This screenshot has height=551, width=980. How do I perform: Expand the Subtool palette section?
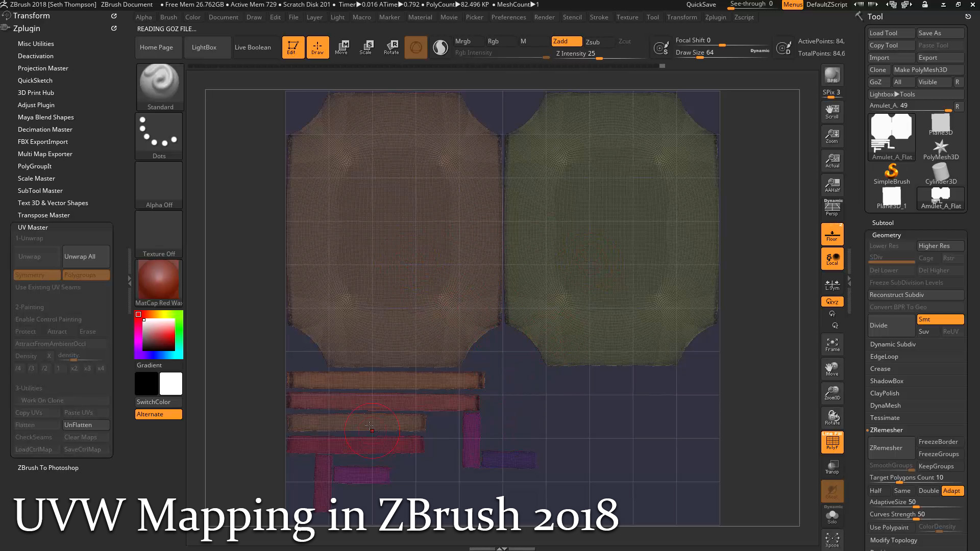pos(883,223)
